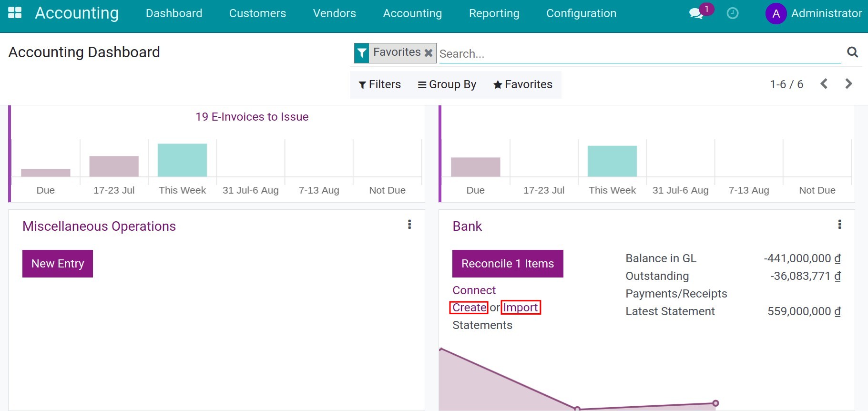868x411 pixels.
Task: Click in the Search input field
Action: 639,54
